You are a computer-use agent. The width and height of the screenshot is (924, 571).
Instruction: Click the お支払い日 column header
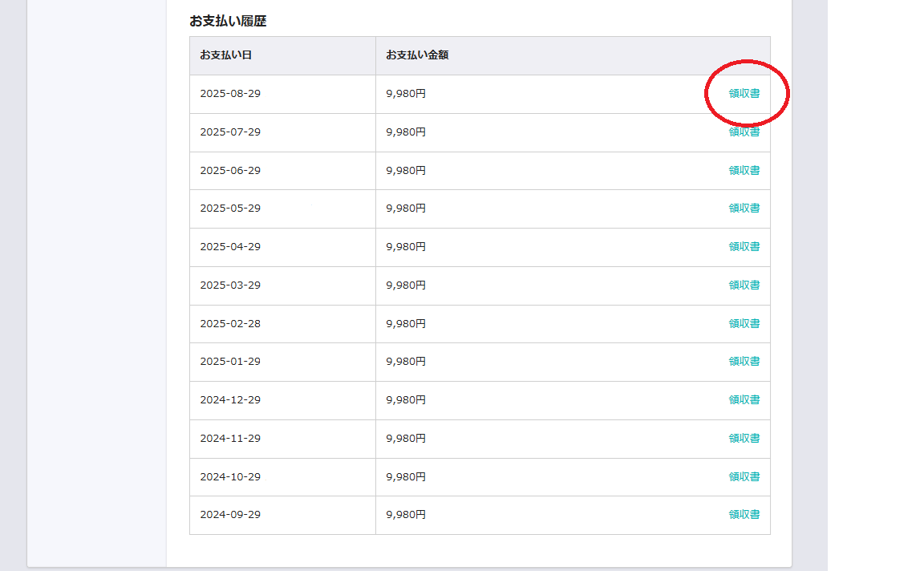[x=225, y=55]
